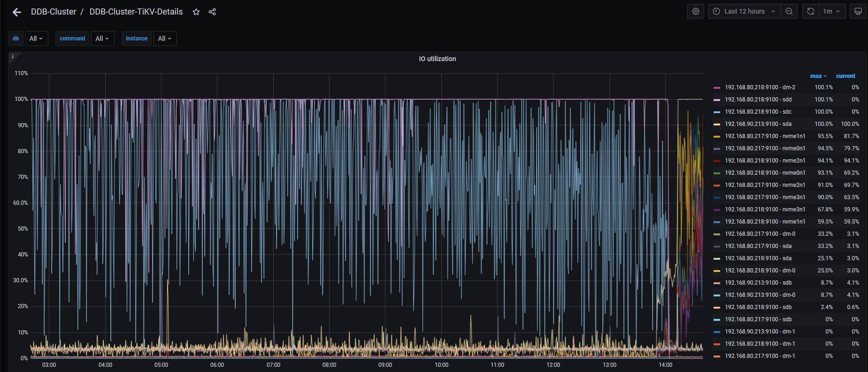Sort legend by max column

(x=818, y=76)
